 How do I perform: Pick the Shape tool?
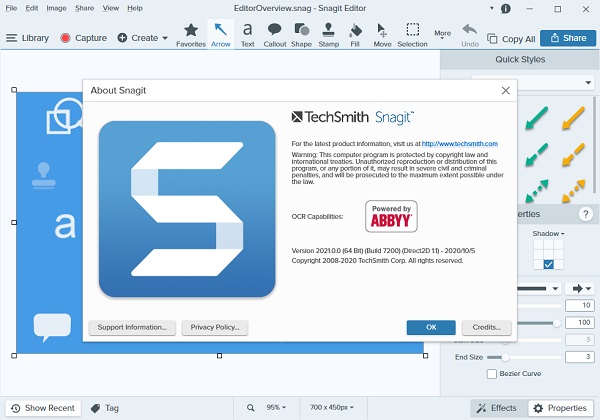pos(301,34)
